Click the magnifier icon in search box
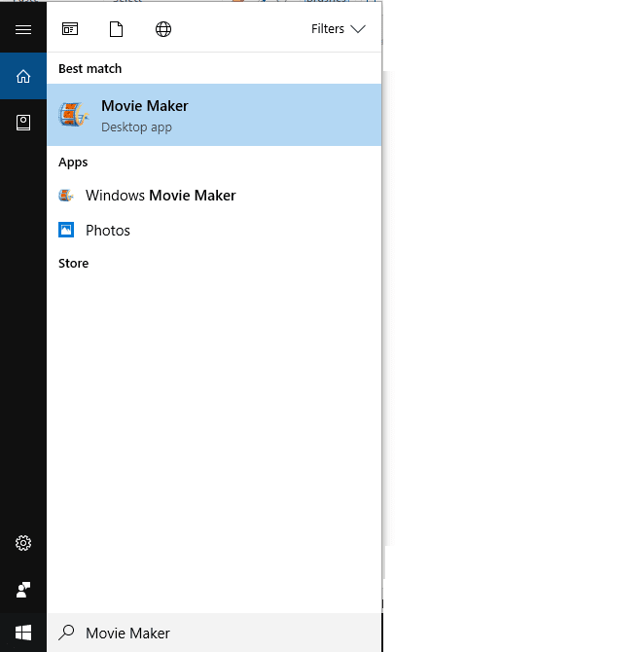 tap(66, 633)
